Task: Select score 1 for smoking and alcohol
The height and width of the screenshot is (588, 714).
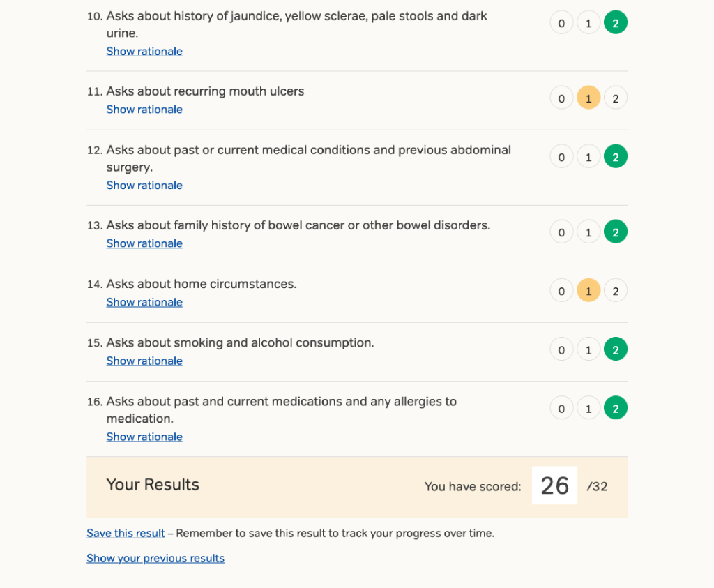Action: [x=588, y=350]
